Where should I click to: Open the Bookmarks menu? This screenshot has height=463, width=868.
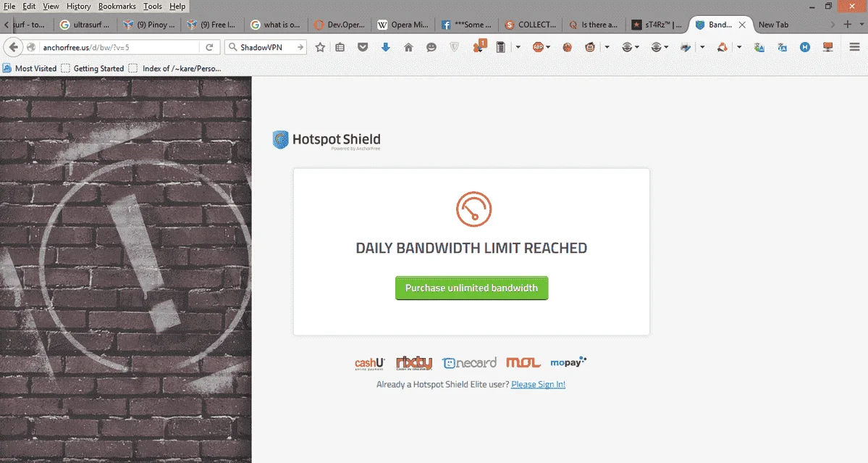(x=117, y=6)
